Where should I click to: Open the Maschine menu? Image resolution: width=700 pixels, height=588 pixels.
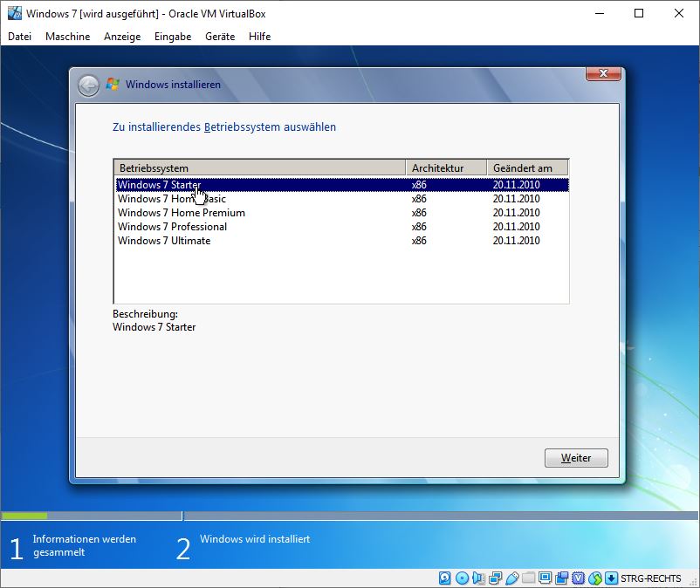(x=67, y=37)
